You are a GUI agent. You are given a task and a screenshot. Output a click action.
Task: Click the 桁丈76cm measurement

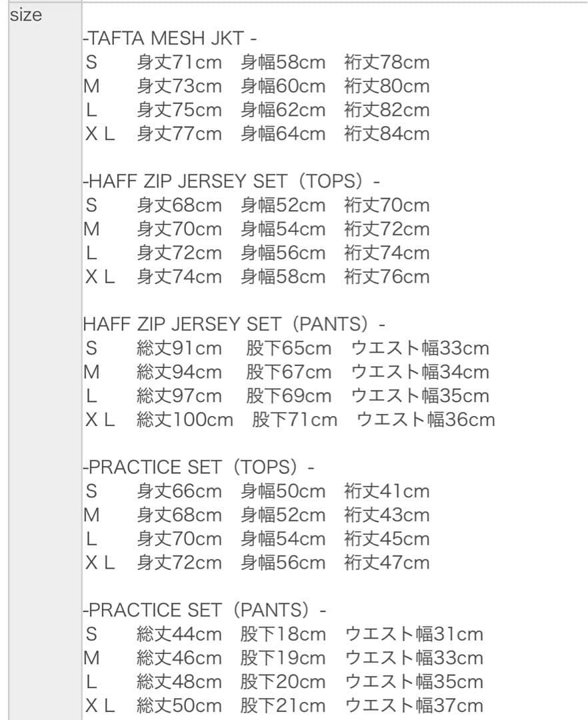pyautogui.click(x=387, y=277)
